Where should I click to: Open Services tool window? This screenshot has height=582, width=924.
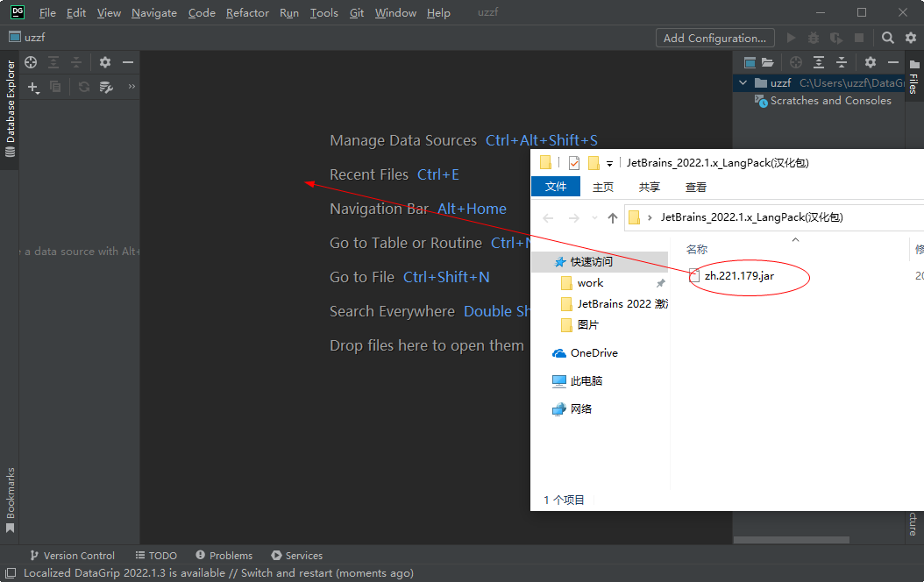click(x=297, y=556)
